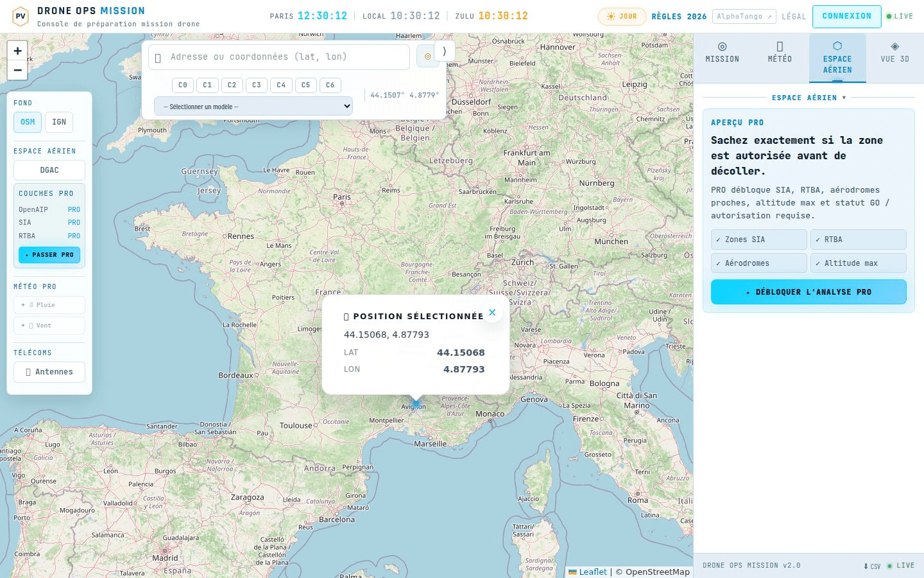The width and height of the screenshot is (924, 578).
Task: Click the orange locate-me target icon
Action: (427, 57)
